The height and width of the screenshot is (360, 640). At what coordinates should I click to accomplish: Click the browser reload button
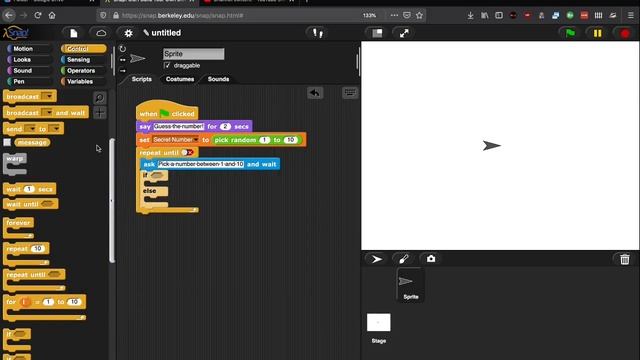38,16
